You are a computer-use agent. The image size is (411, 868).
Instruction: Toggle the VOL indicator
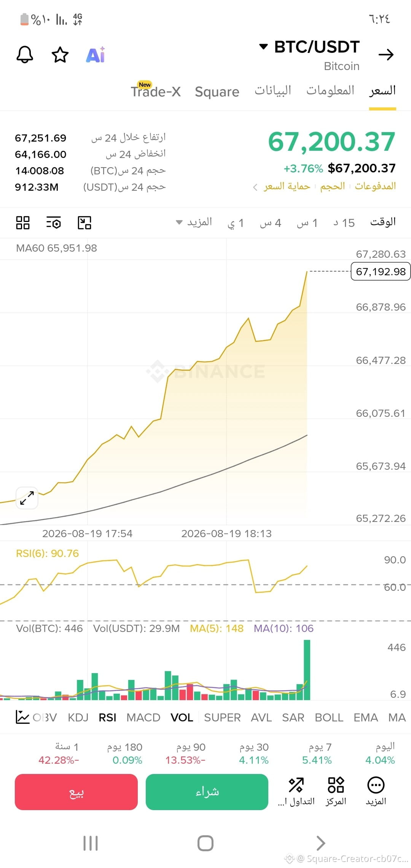point(182,718)
